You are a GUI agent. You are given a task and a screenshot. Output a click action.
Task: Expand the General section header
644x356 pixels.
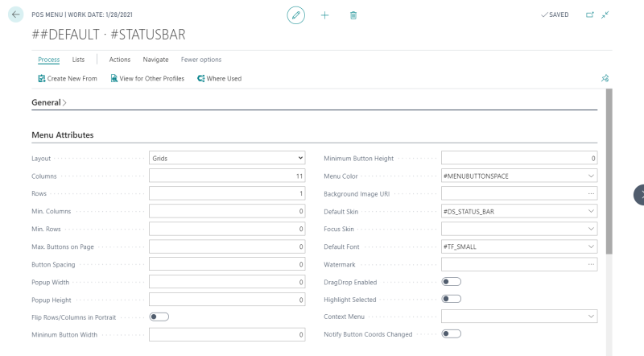(x=49, y=102)
